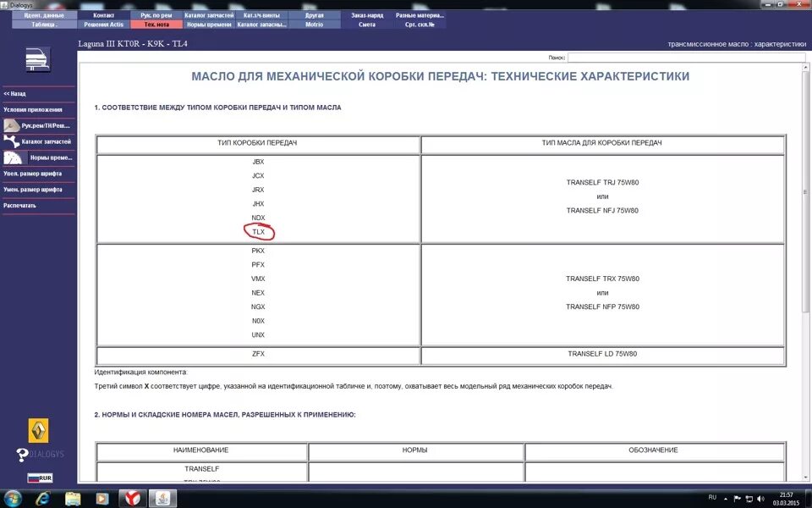The width and height of the screenshot is (812, 508).
Task: Click the Java Dialogys taskbar icon
Action: pyautogui.click(x=162, y=499)
